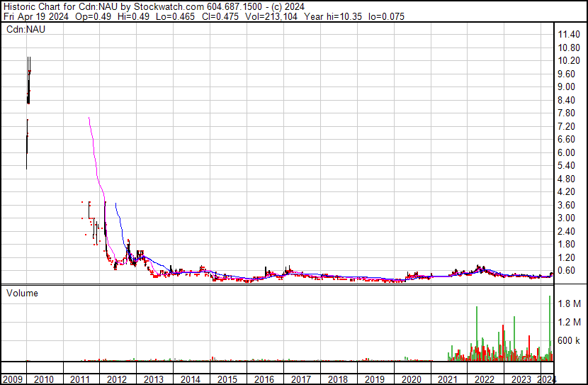Select the 2012 year marker
This screenshot has height=385, width=588.
[x=116, y=379]
